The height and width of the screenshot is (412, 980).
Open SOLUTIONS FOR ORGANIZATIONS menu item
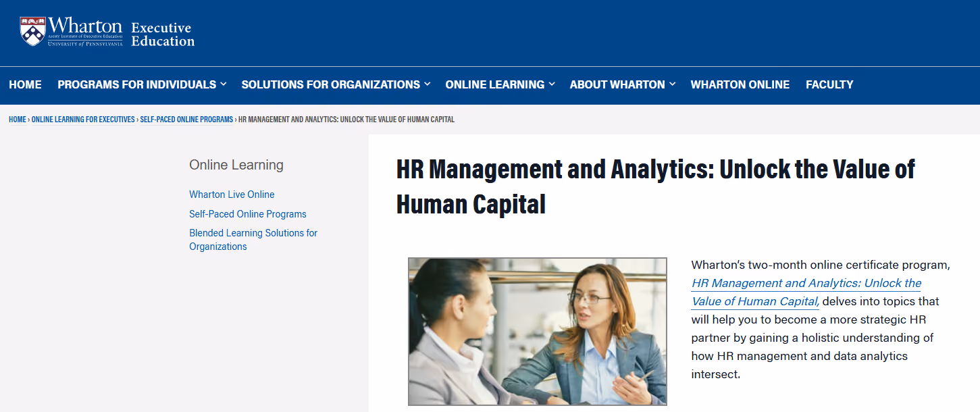coord(331,84)
